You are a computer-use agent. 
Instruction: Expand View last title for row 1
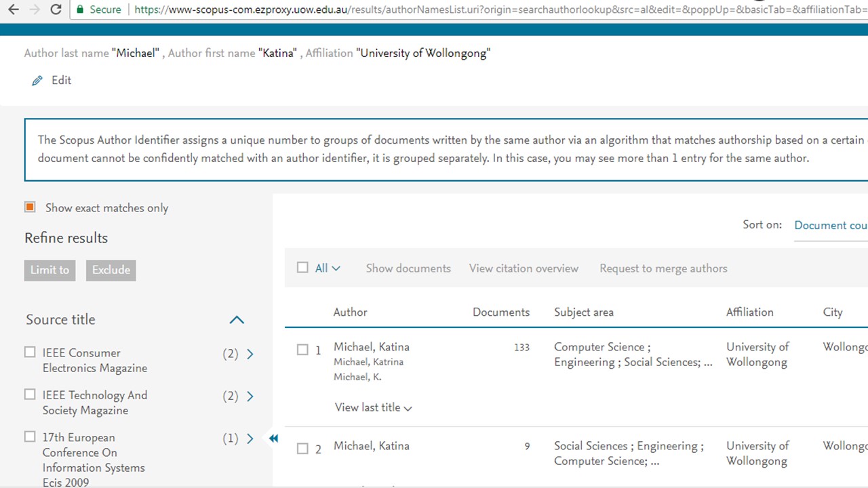[374, 407]
